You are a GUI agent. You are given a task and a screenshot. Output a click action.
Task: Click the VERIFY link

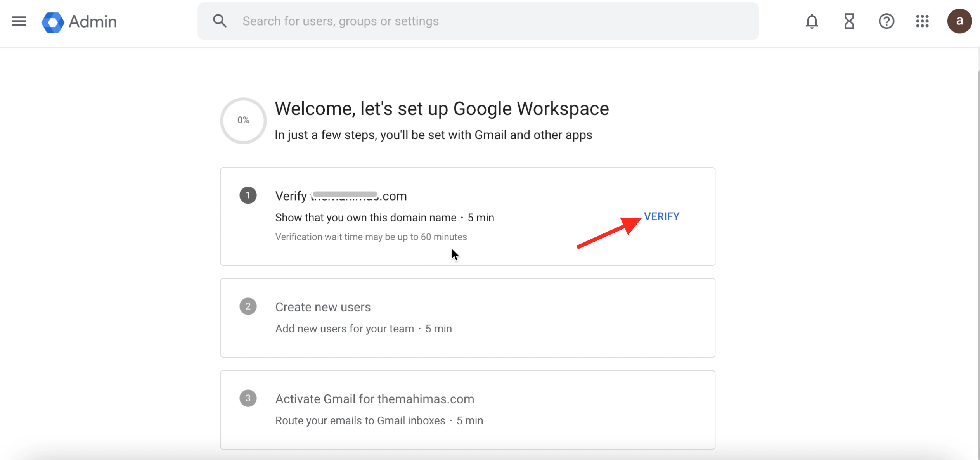click(x=661, y=216)
